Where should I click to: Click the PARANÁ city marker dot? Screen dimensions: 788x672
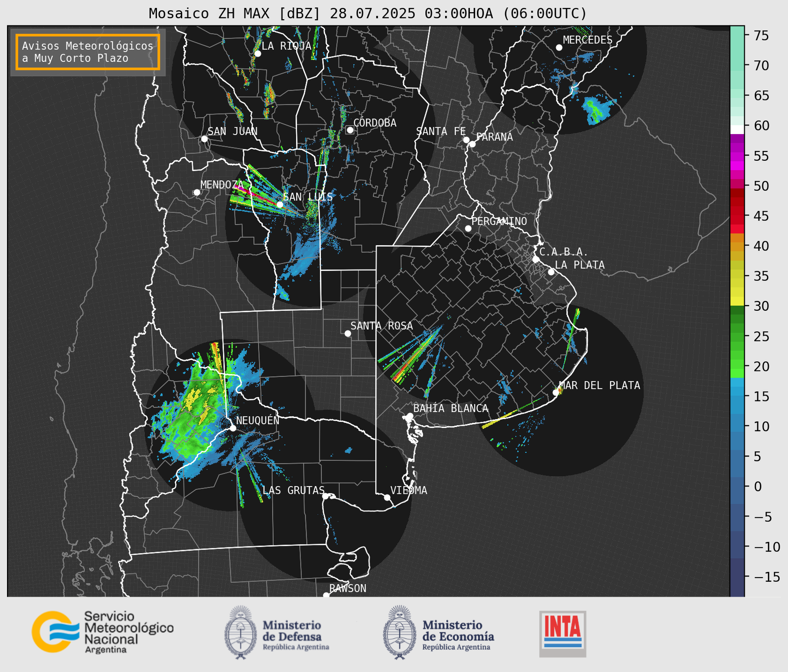pyautogui.click(x=472, y=144)
